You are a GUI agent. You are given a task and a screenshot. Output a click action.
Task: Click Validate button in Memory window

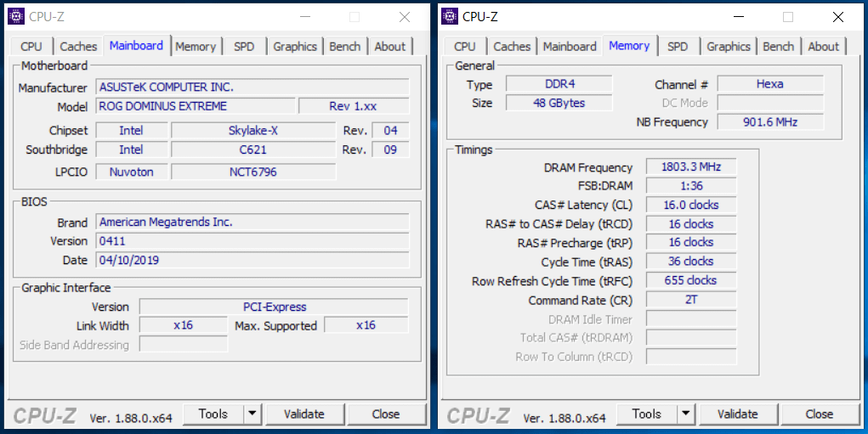(737, 414)
